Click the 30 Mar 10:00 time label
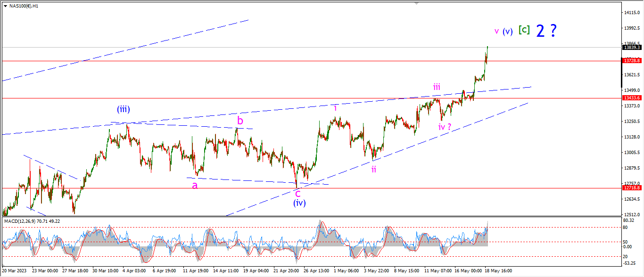644x277 pixels. 107,271
